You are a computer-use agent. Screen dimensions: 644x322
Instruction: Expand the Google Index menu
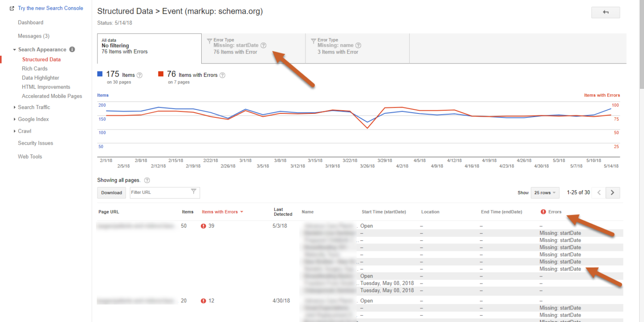33,119
